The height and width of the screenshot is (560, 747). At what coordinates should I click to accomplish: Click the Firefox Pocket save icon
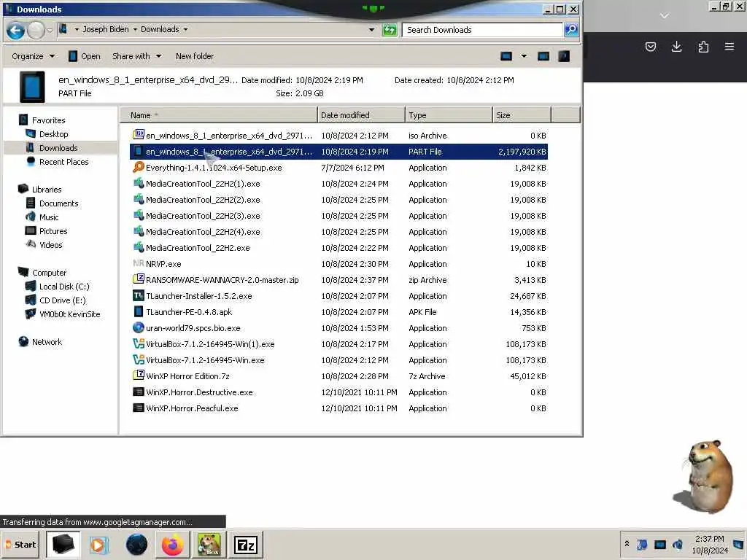(x=650, y=46)
